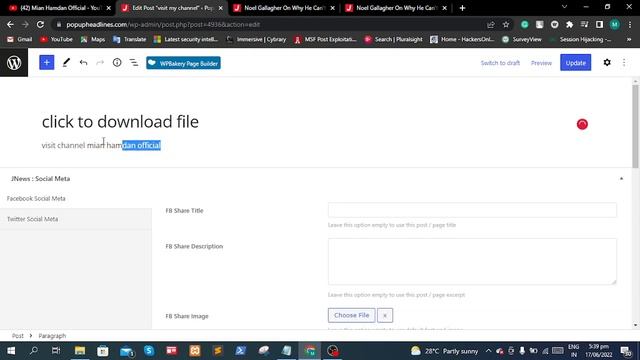Toggle the browser side panel icon
640x360 pixels.
point(599,25)
